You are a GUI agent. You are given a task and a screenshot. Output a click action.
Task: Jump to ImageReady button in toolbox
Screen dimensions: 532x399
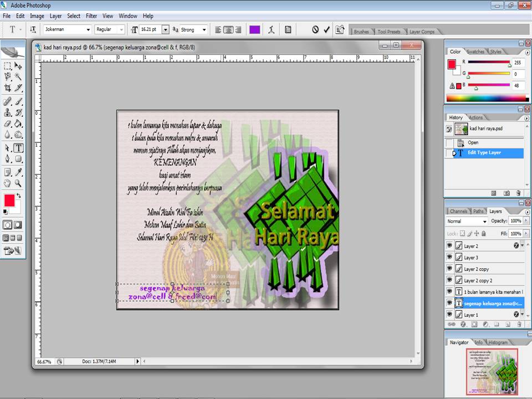pyautogui.click(x=12, y=250)
